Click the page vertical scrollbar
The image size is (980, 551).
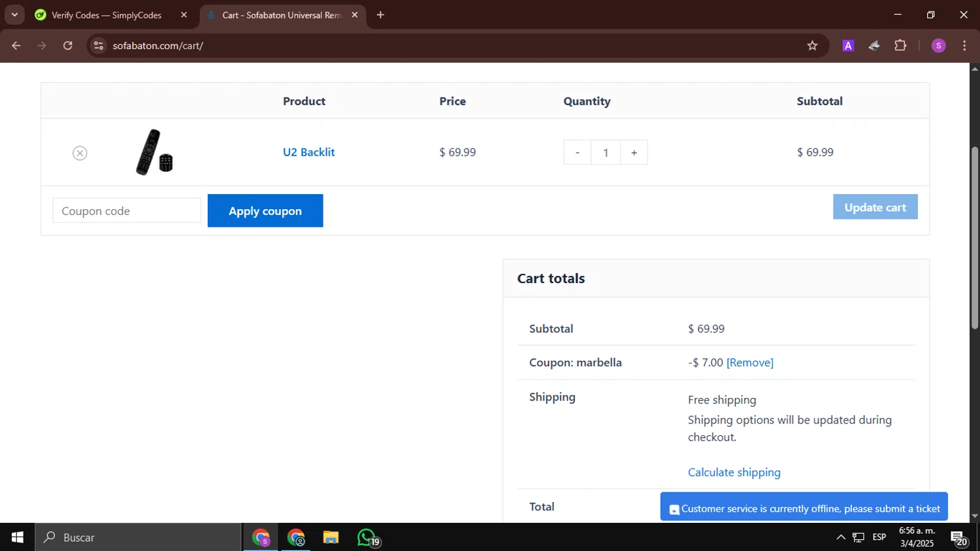[975, 239]
